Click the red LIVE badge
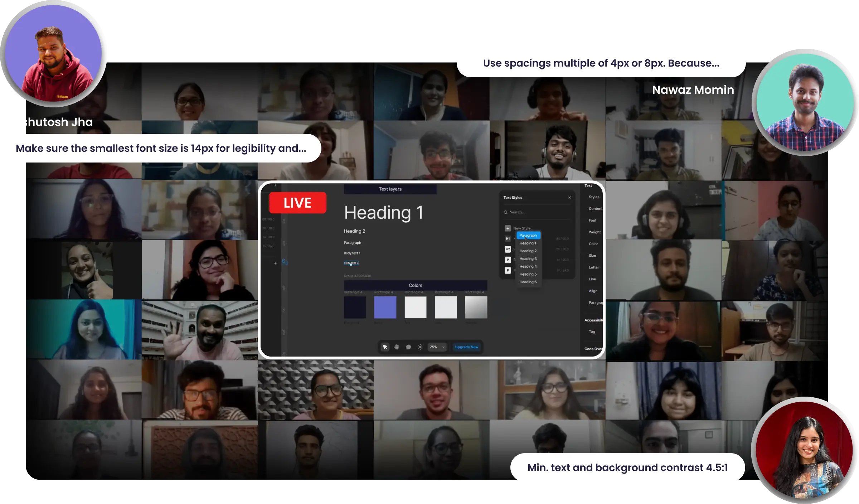This screenshot has width=859, height=504. pos(297,203)
